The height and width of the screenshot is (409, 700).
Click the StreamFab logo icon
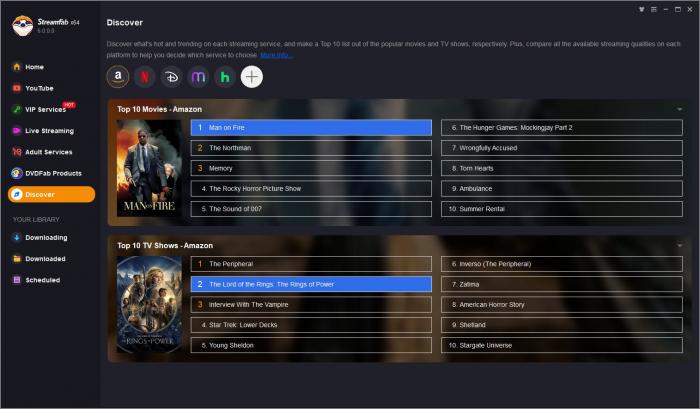(x=23, y=26)
